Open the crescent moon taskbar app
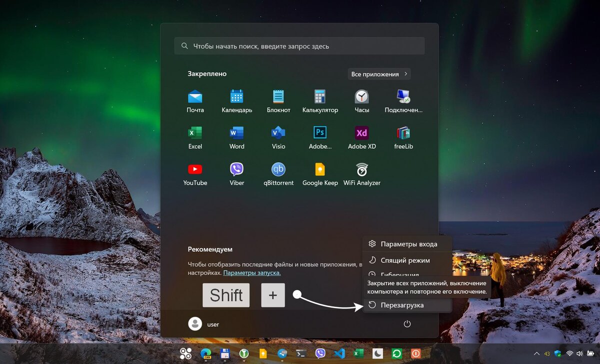The height and width of the screenshot is (364, 600). click(377, 354)
